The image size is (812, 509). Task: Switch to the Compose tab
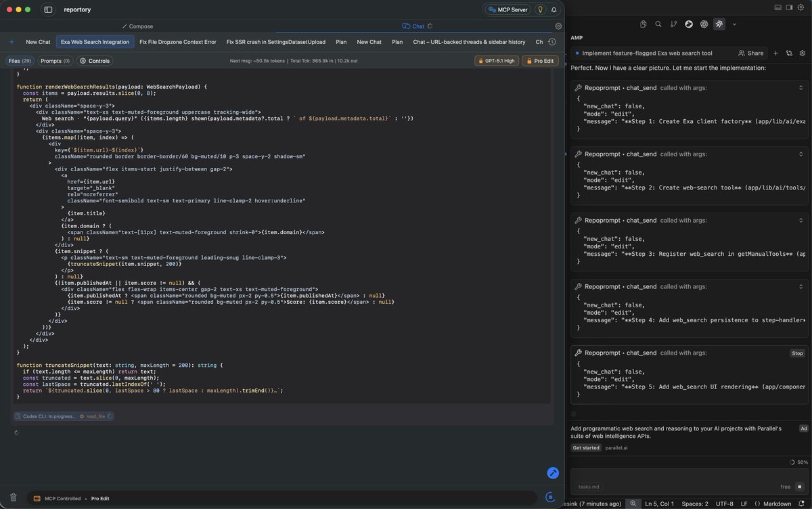[x=137, y=26]
